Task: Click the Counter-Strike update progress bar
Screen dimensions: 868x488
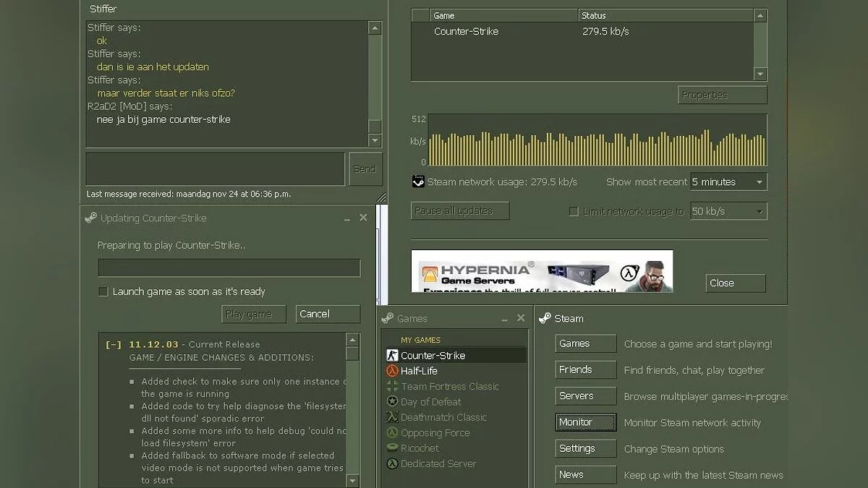Action: (229, 268)
